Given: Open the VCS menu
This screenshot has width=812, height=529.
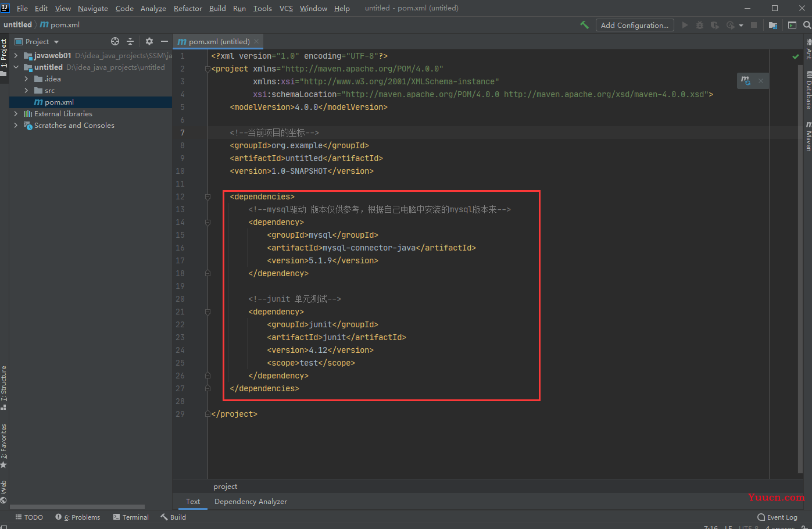Looking at the screenshot, I should click(286, 8).
